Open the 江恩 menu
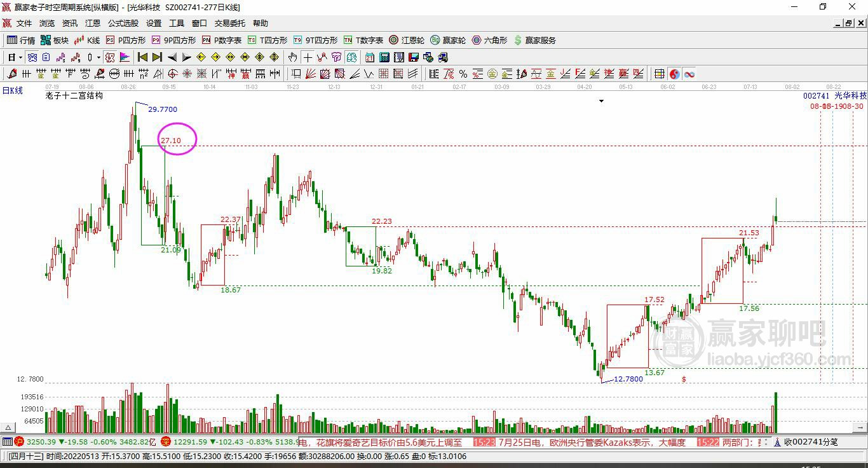868x468 pixels. click(x=93, y=24)
